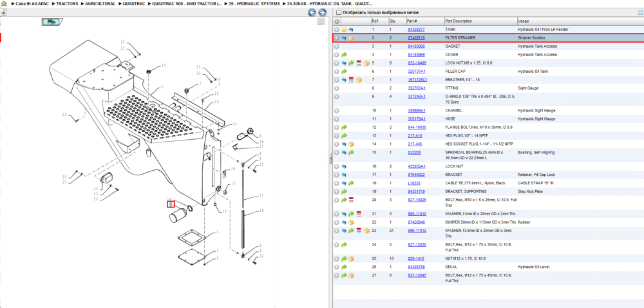Click box icon in ref 23 WASHER row
This screenshot has width=644, height=308.
tap(366, 231)
